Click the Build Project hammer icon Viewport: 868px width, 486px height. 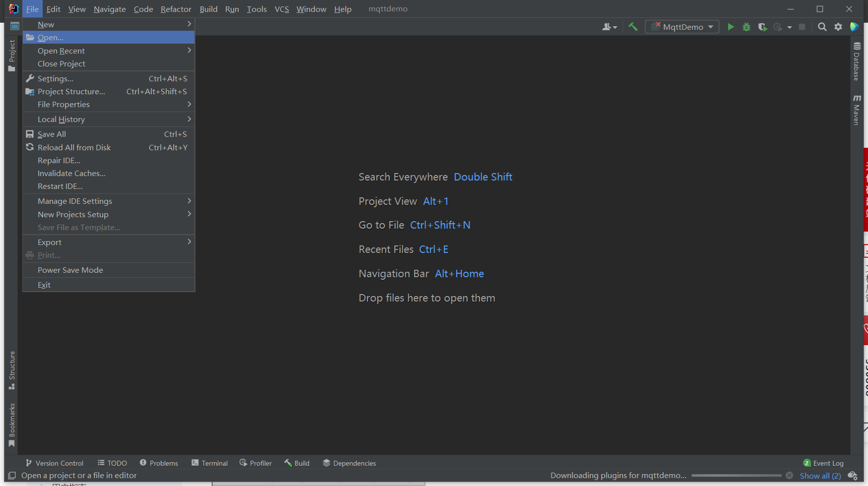coord(633,27)
